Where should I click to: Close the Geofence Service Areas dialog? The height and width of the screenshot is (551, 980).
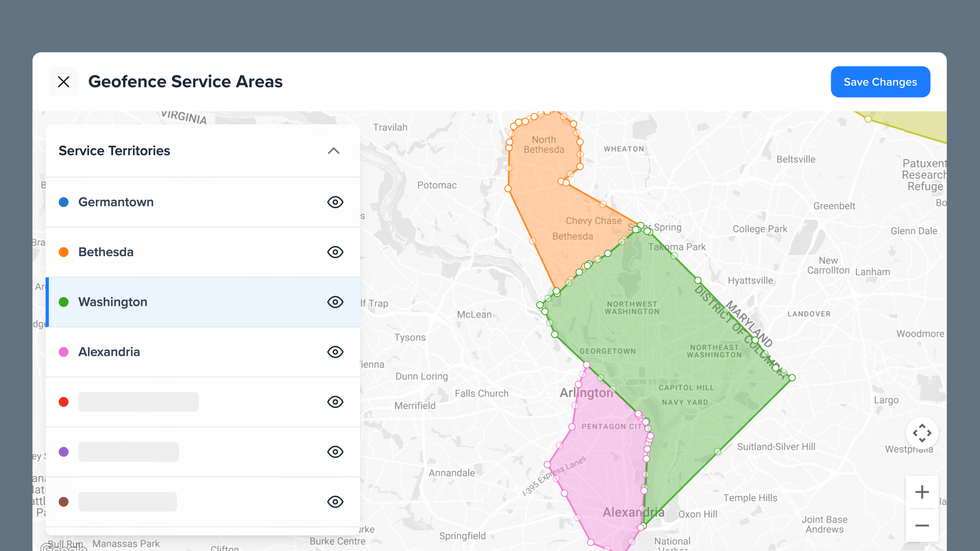coord(64,82)
